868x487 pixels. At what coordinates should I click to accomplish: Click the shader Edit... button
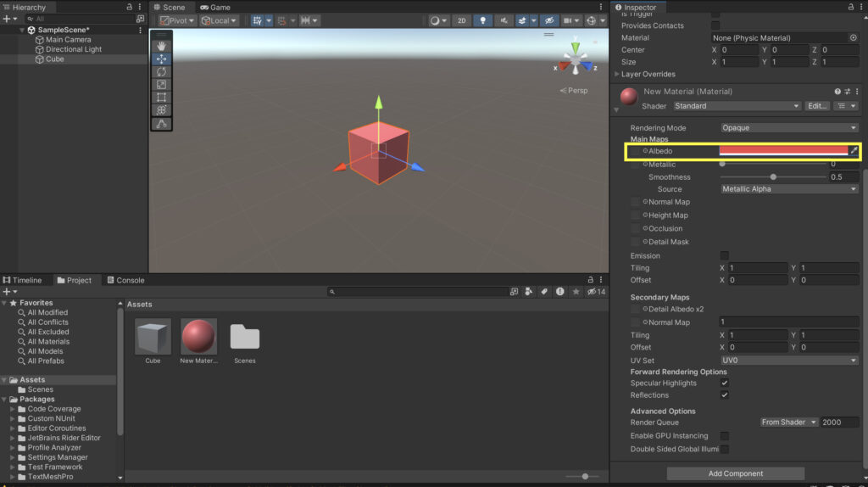tap(816, 106)
